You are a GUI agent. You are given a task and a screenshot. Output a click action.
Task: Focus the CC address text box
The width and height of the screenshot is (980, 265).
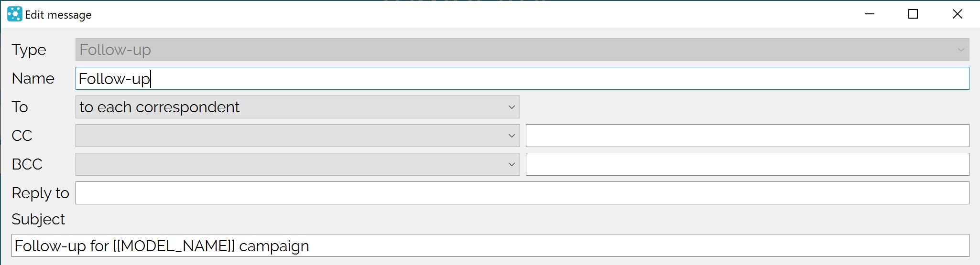click(747, 136)
